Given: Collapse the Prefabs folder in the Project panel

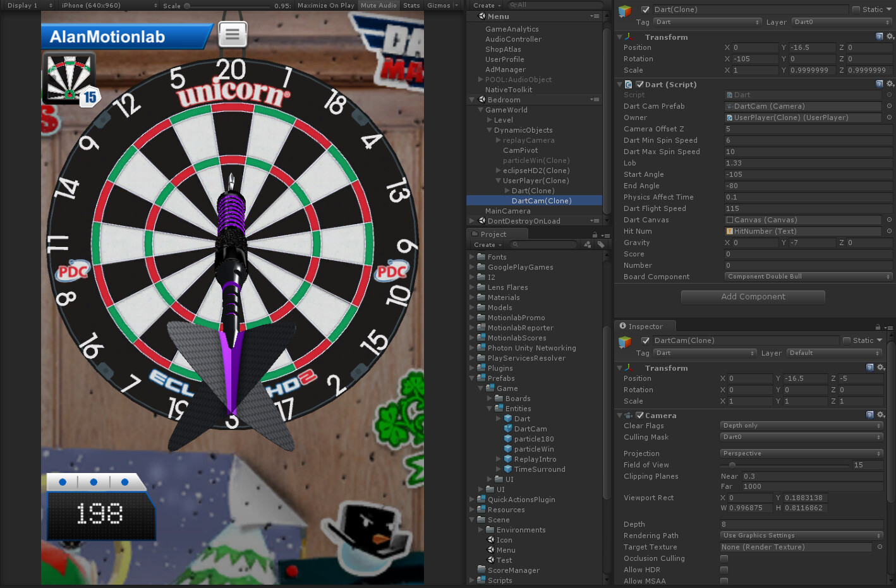Looking at the screenshot, I should click(473, 378).
